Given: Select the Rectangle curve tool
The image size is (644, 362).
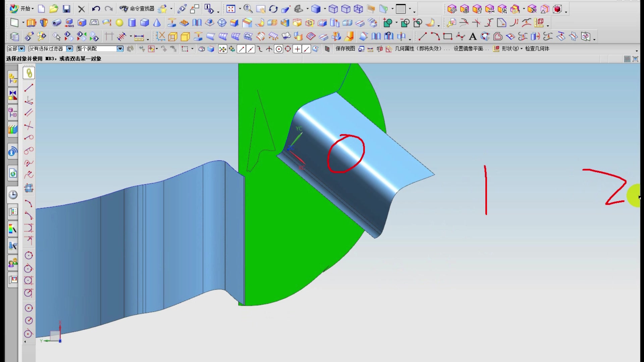Looking at the screenshot, I should pos(448,37).
